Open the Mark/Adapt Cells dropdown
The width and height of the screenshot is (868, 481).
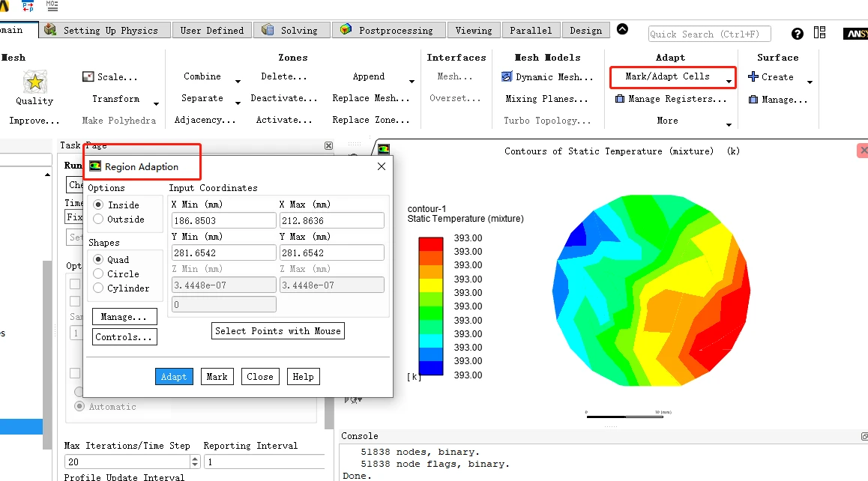[729, 82]
